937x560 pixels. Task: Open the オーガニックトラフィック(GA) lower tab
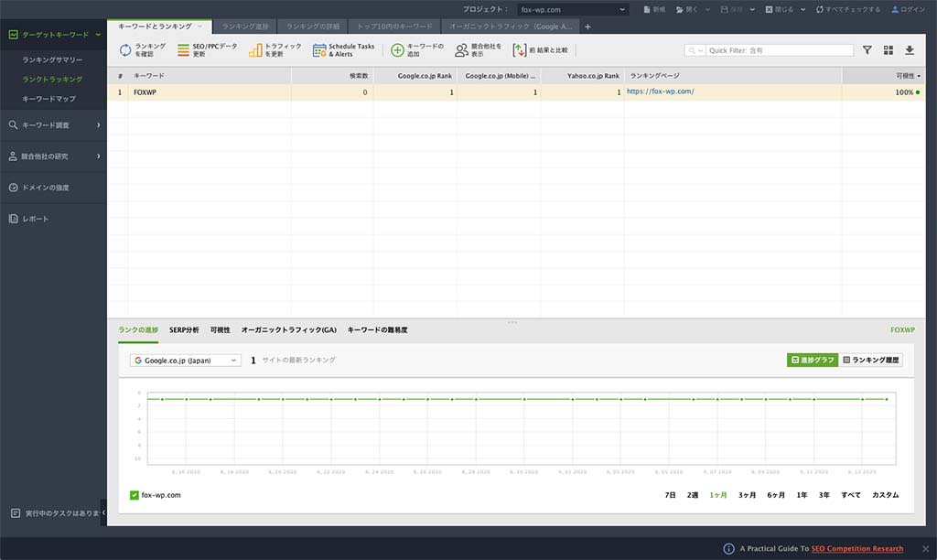[288, 330]
